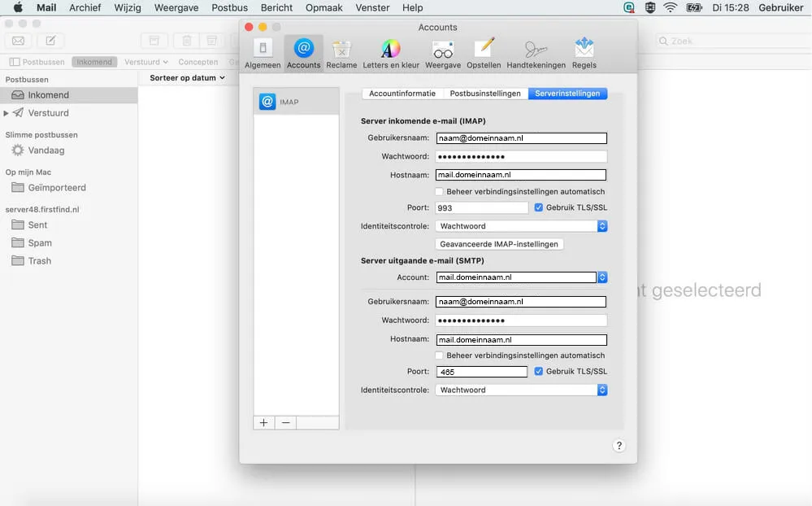Image resolution: width=812 pixels, height=506 pixels.
Task: Open the IMAP Identiteitscontrole dropdown
Action: [601, 225]
